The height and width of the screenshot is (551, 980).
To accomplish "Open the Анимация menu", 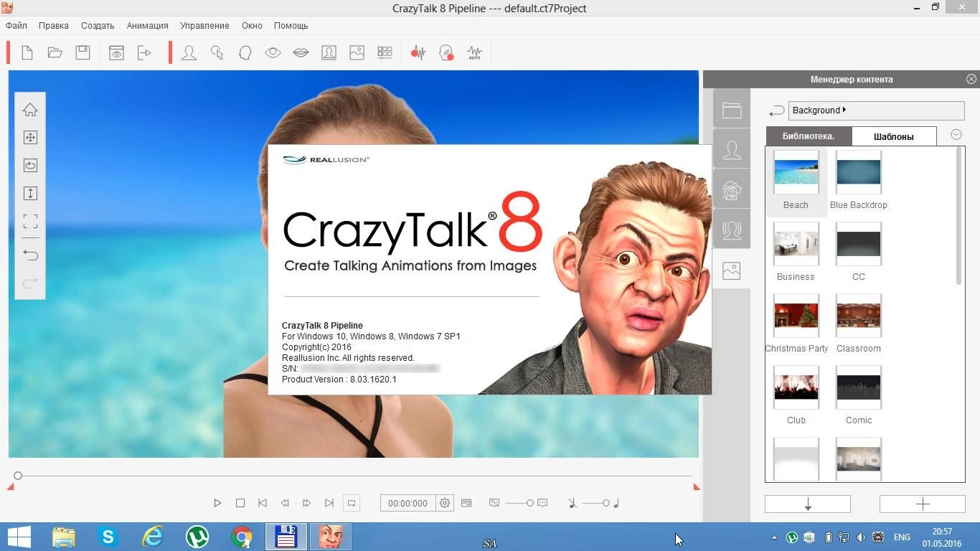I will (148, 25).
